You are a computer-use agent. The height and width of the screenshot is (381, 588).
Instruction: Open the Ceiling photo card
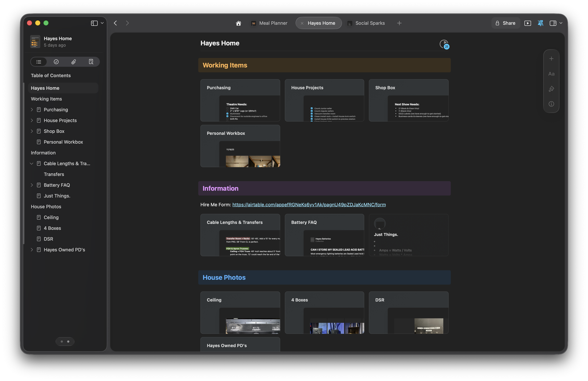tap(240, 313)
